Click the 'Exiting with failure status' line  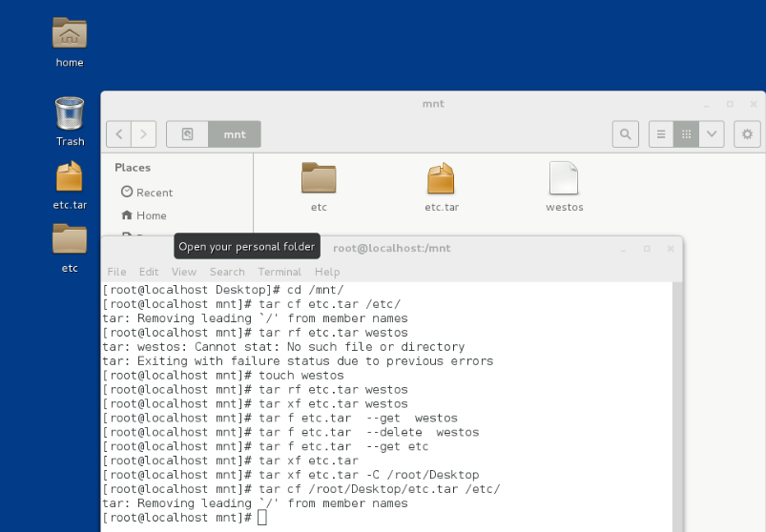tap(298, 360)
